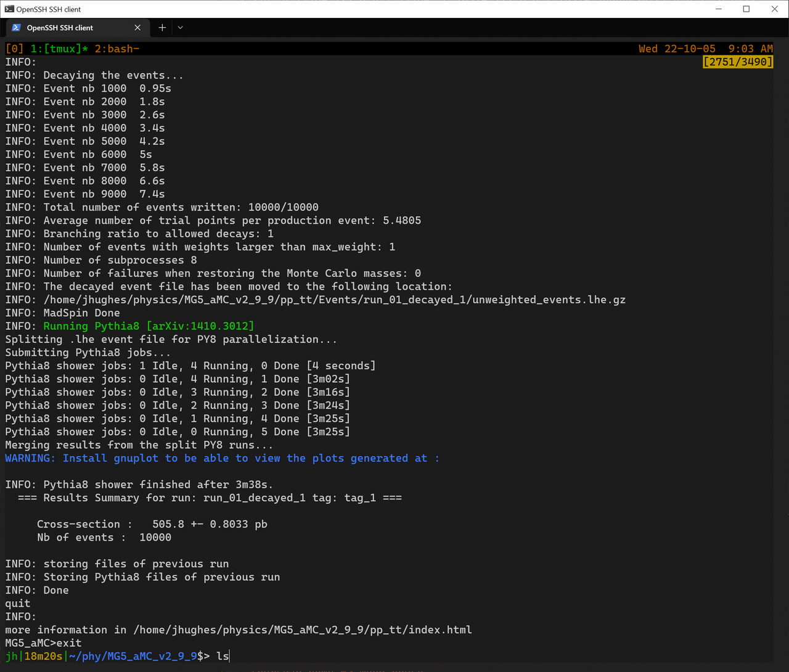Click the line 'Event nb 1000 0.95s'
This screenshot has width=789, height=672.
[88, 88]
